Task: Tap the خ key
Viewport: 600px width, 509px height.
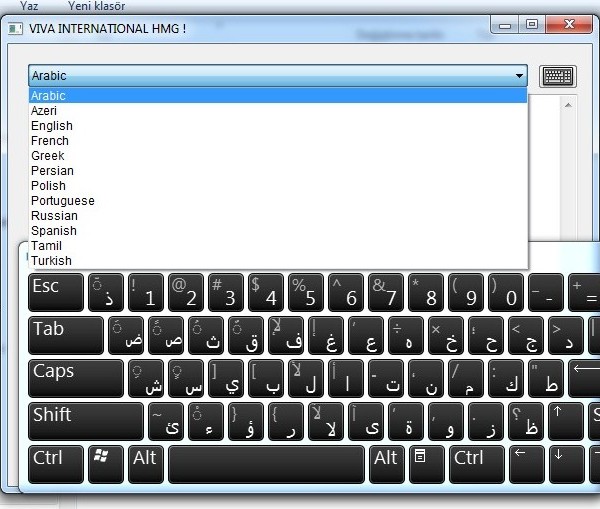Action: [446, 335]
